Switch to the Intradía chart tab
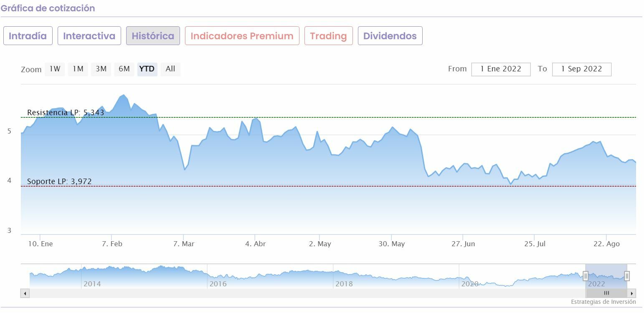This screenshot has height=313, width=644. tap(28, 36)
